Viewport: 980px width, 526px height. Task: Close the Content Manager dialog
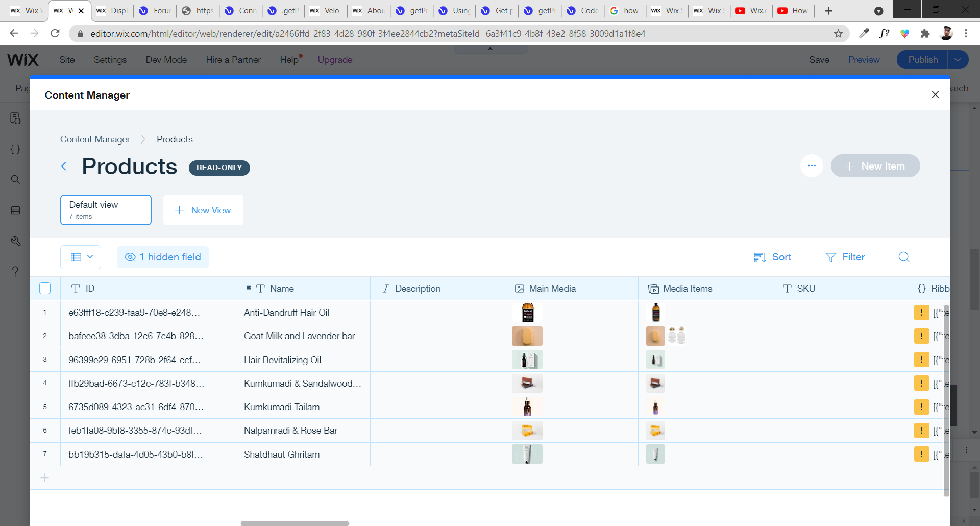[x=935, y=94]
